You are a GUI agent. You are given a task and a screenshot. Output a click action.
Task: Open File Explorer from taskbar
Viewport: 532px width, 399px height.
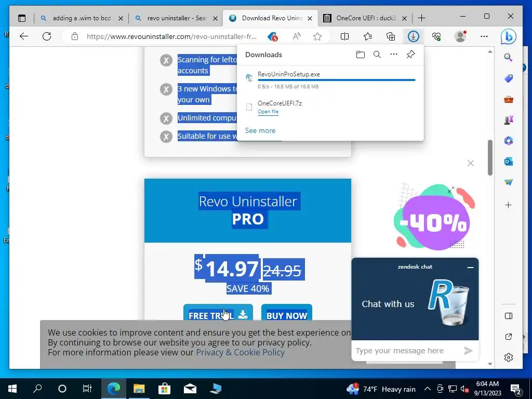(x=139, y=389)
